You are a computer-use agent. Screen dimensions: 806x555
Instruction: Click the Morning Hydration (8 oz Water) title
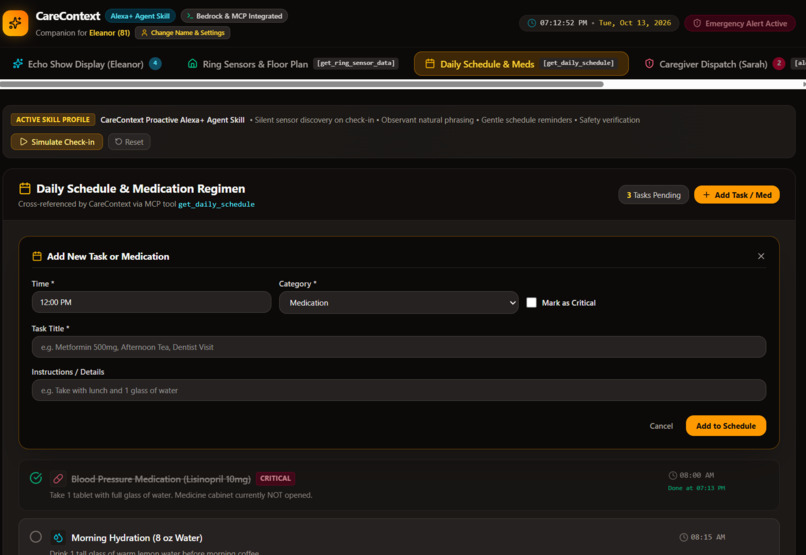137,538
